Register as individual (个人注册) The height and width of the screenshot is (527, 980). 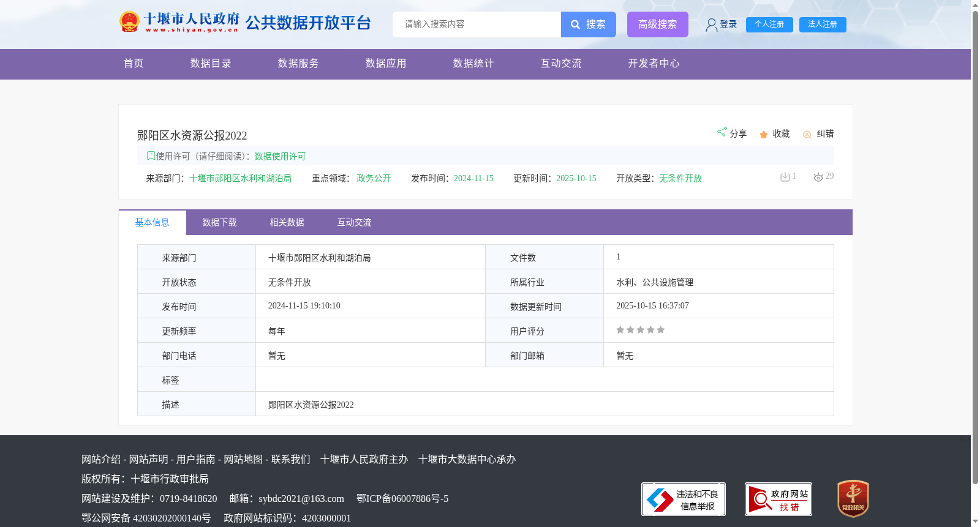pyautogui.click(x=769, y=24)
